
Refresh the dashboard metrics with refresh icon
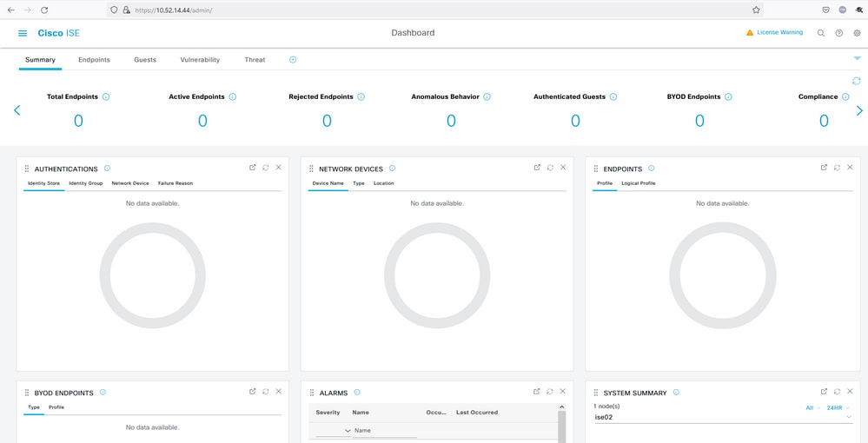tap(857, 81)
